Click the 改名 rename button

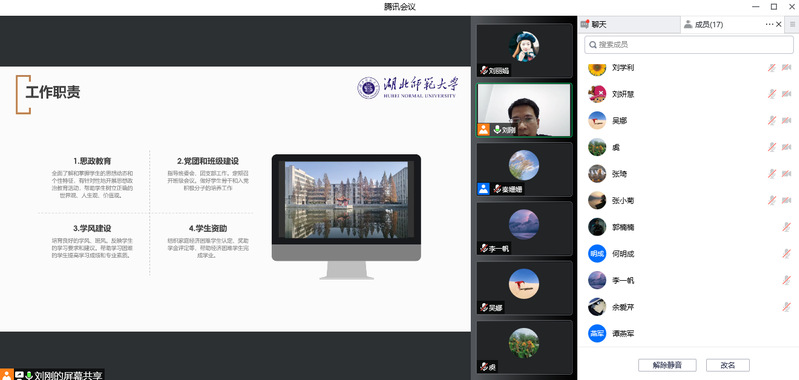(728, 365)
